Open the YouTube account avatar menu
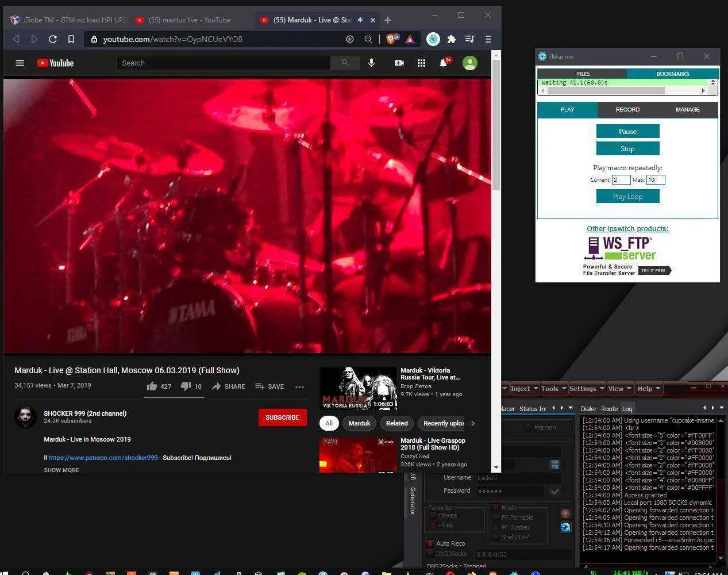This screenshot has width=728, height=575. tap(470, 63)
